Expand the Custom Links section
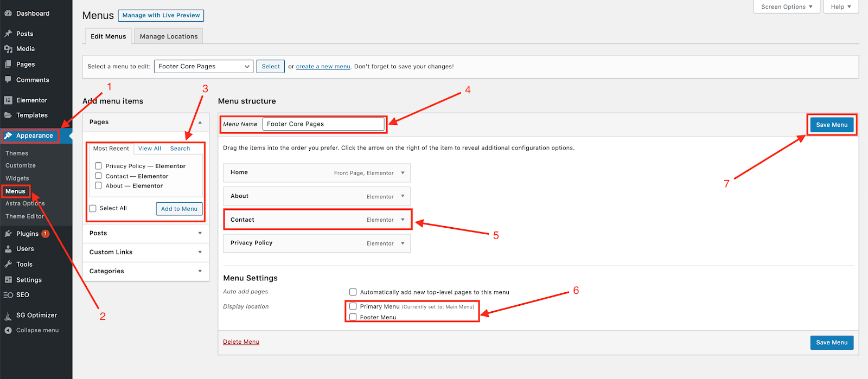Viewport: 868px width, 379px height. click(200, 252)
